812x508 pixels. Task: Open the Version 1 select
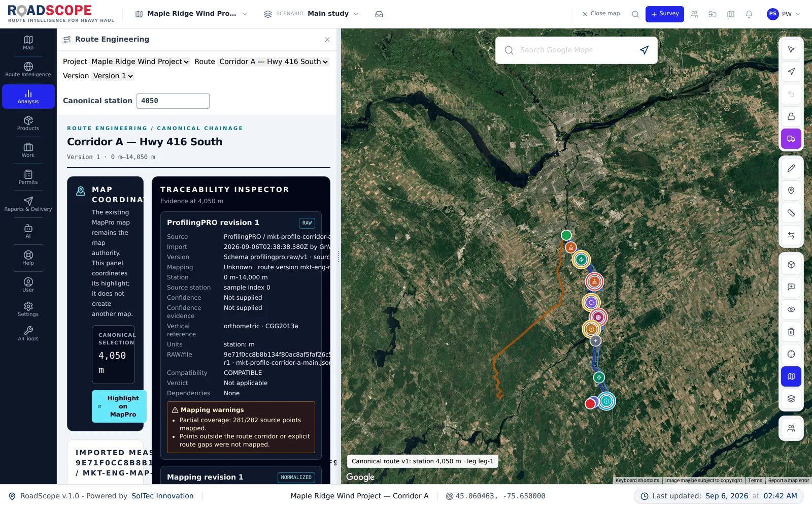click(113, 76)
